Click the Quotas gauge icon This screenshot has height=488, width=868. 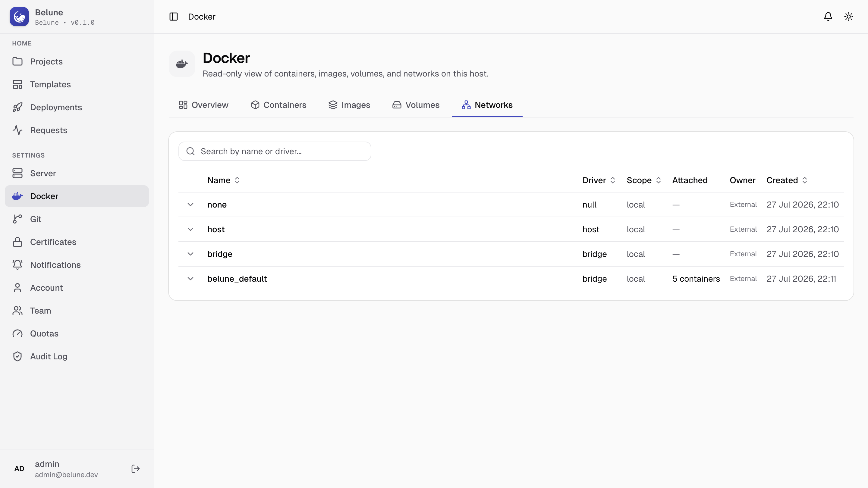click(17, 333)
